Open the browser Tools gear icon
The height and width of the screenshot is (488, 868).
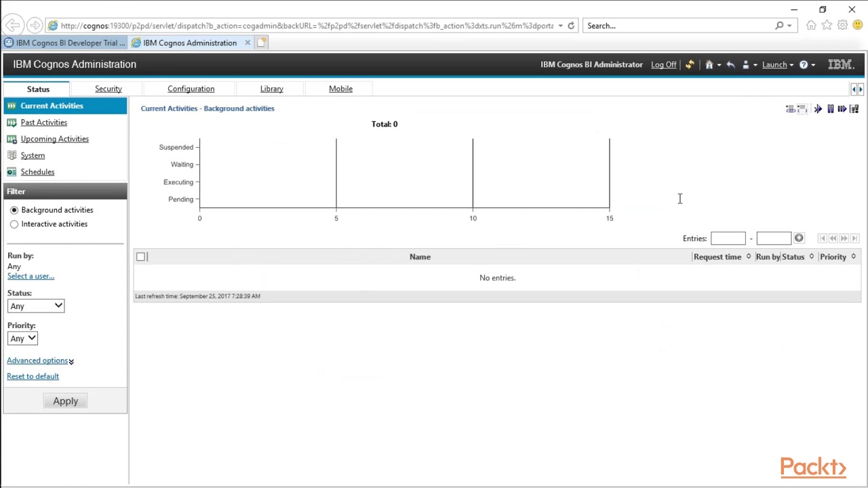pyautogui.click(x=842, y=25)
